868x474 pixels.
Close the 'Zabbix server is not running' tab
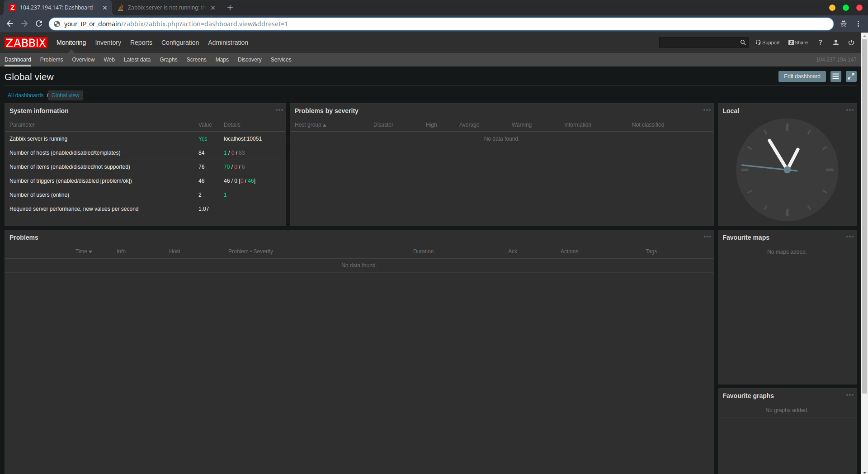[213, 8]
